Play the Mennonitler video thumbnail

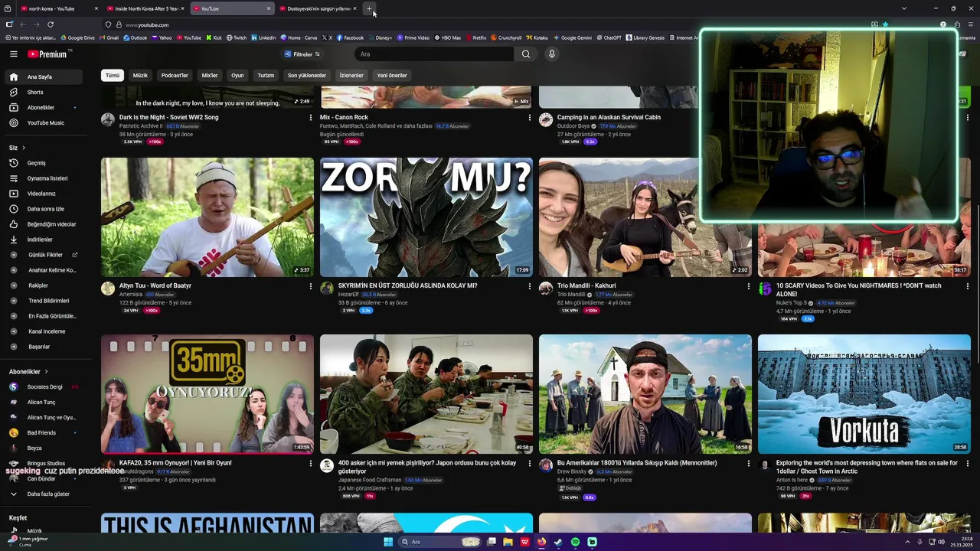[645, 393]
